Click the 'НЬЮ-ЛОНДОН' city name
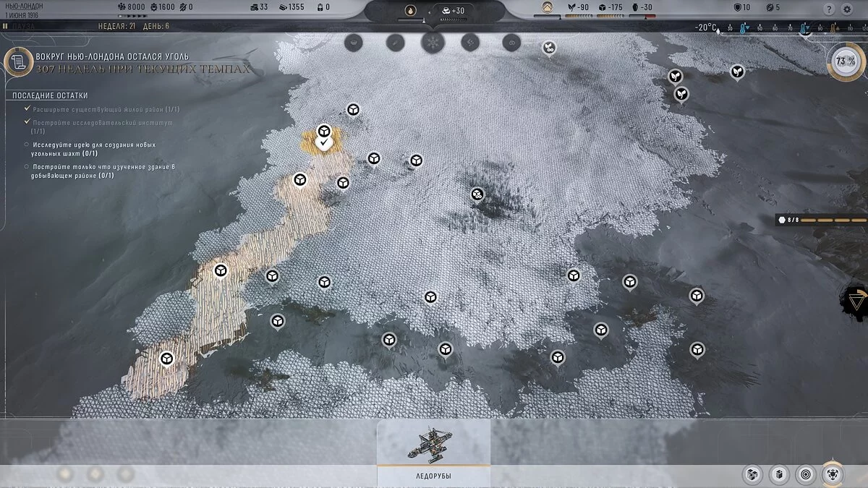 23,6
